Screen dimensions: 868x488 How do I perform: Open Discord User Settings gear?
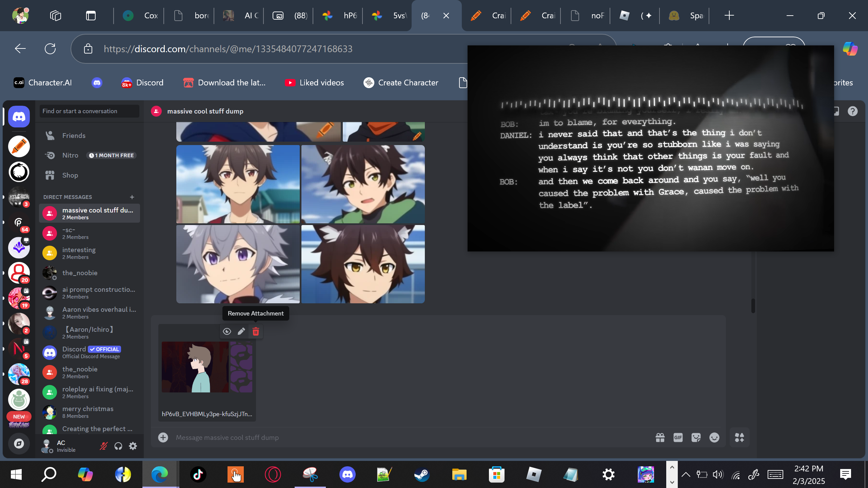pos(133,446)
